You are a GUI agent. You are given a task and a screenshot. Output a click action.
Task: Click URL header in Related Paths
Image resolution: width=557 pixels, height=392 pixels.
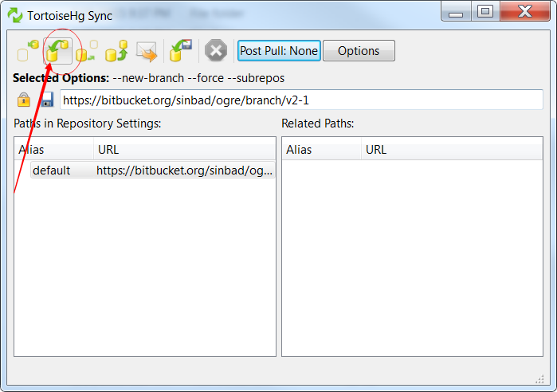(x=452, y=150)
